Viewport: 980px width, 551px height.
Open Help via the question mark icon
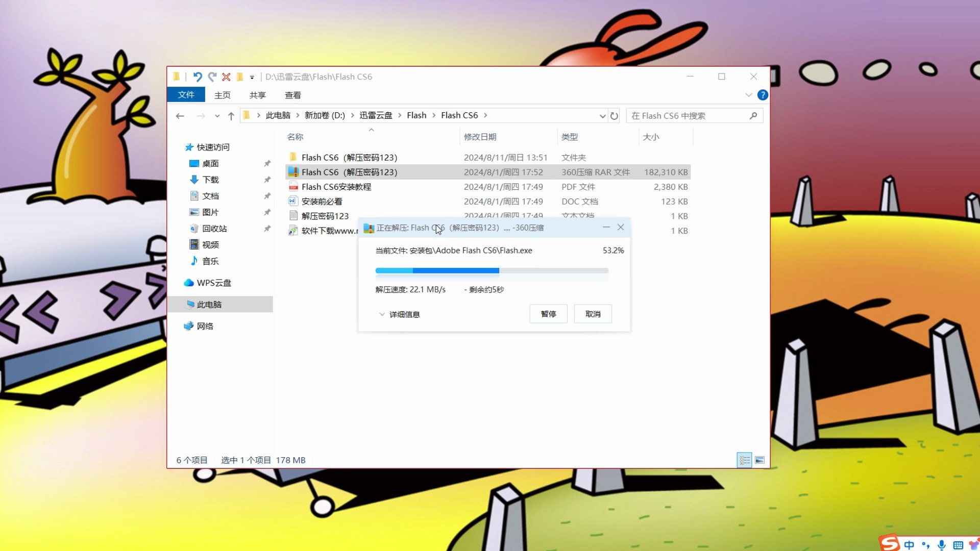pos(763,95)
